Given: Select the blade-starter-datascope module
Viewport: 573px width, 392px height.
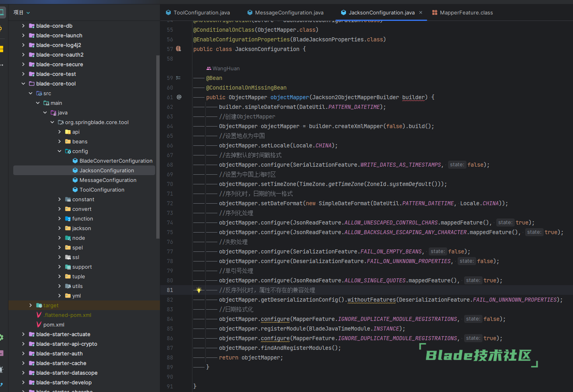Looking at the screenshot, I should 84,373.
